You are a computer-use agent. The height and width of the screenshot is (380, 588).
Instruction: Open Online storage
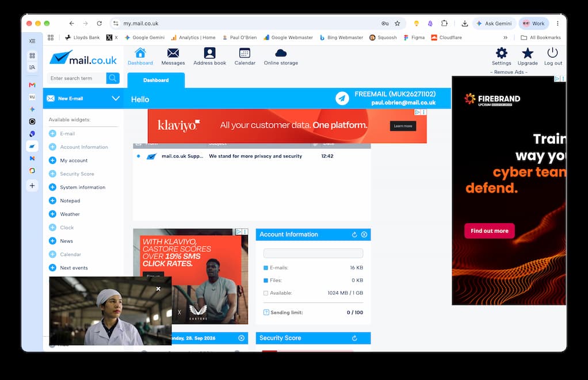(281, 56)
